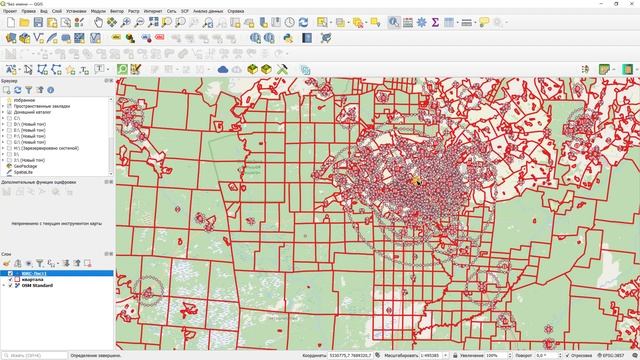Image resolution: width=640 pixels, height=360 pixels.
Task: Open the Модули menu
Action: click(x=98, y=11)
